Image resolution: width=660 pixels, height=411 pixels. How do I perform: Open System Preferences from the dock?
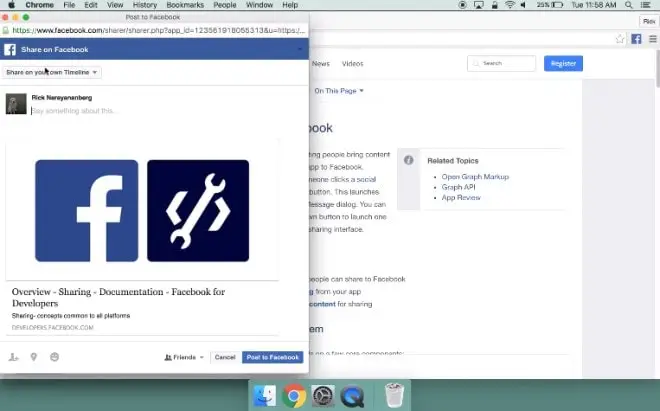(x=323, y=396)
